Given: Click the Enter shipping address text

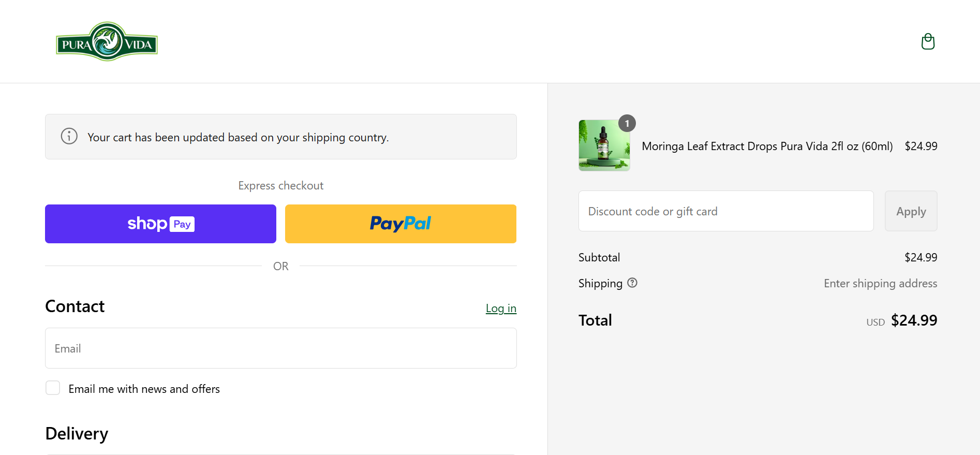Looking at the screenshot, I should click(880, 283).
